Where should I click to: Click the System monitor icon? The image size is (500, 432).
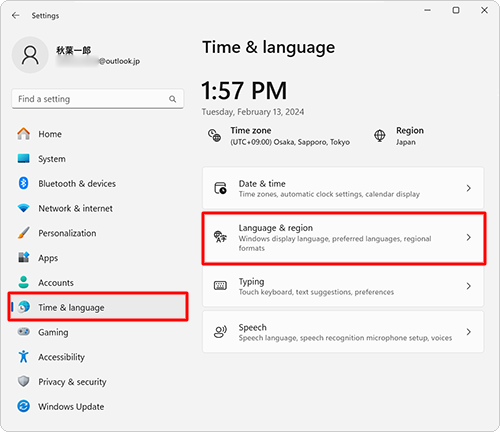pos(24,158)
